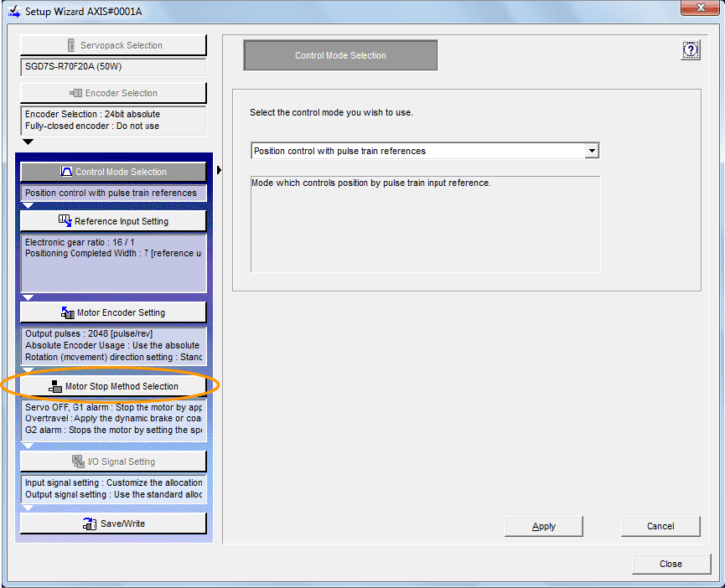Open the help question mark icon
The image size is (725, 588).
[691, 51]
